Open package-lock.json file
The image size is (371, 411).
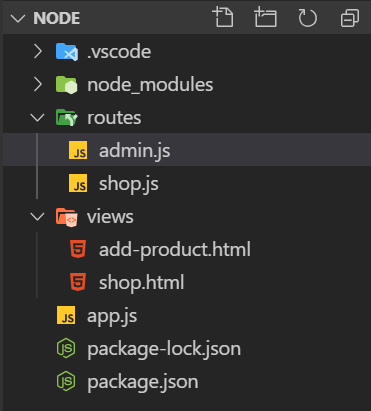187,349
